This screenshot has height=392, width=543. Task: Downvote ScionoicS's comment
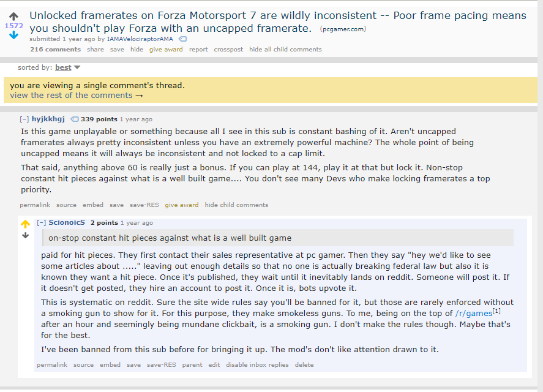[x=25, y=235]
